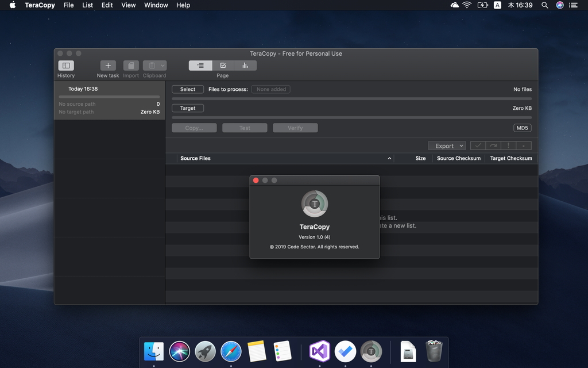Reverse sorting with the Source Files sort arrow
Screen dimensions: 588x368
[x=389, y=158]
